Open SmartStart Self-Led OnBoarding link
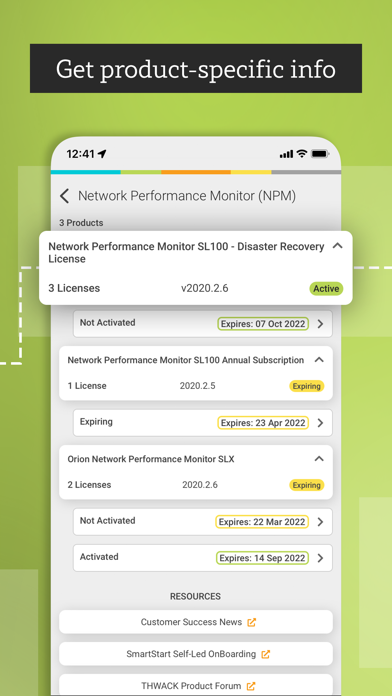Screen dimensions: 392x696 [196, 654]
